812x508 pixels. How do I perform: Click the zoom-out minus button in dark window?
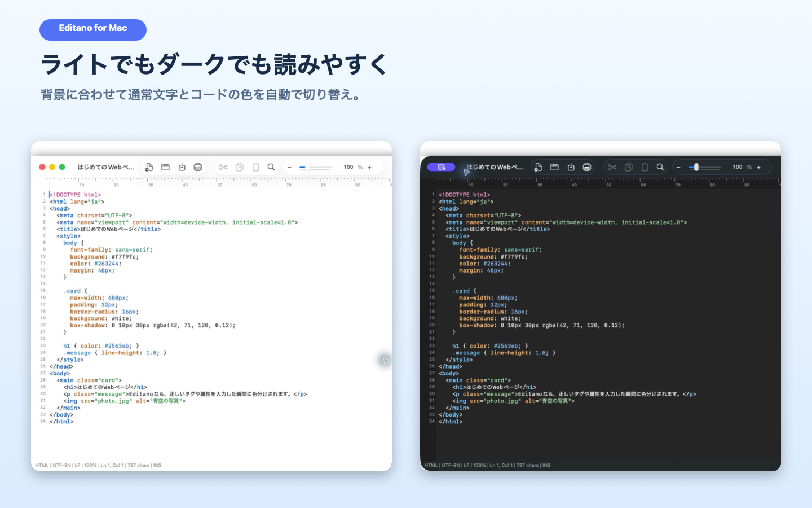click(679, 168)
